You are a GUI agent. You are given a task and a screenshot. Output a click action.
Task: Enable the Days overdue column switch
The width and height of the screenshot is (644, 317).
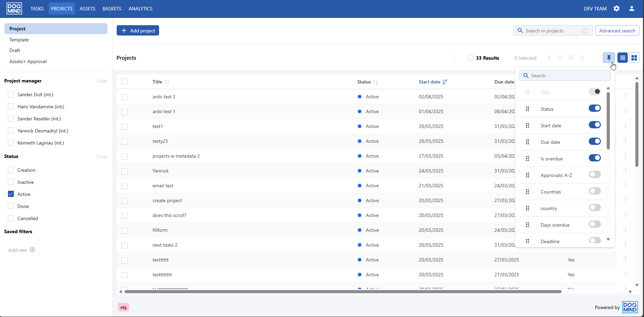(x=595, y=224)
